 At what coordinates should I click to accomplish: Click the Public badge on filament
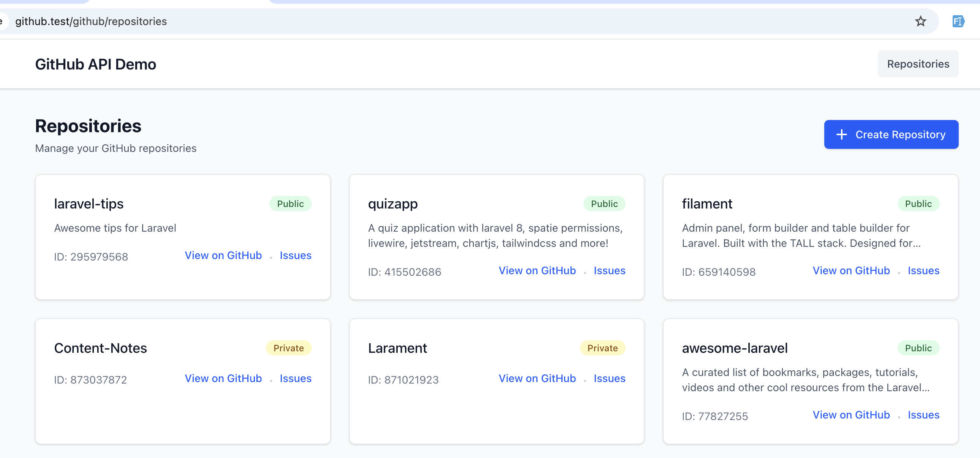[918, 204]
